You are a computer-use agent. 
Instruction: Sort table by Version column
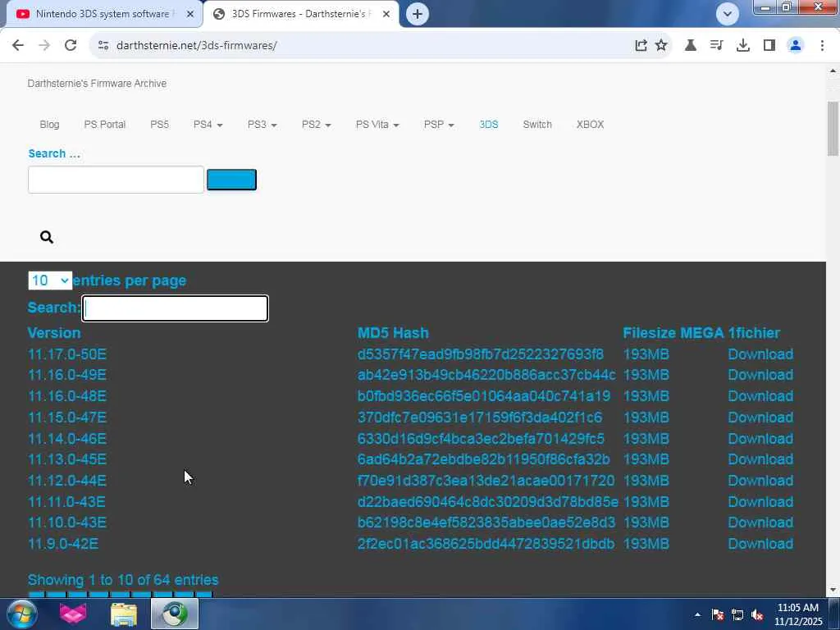pos(54,333)
